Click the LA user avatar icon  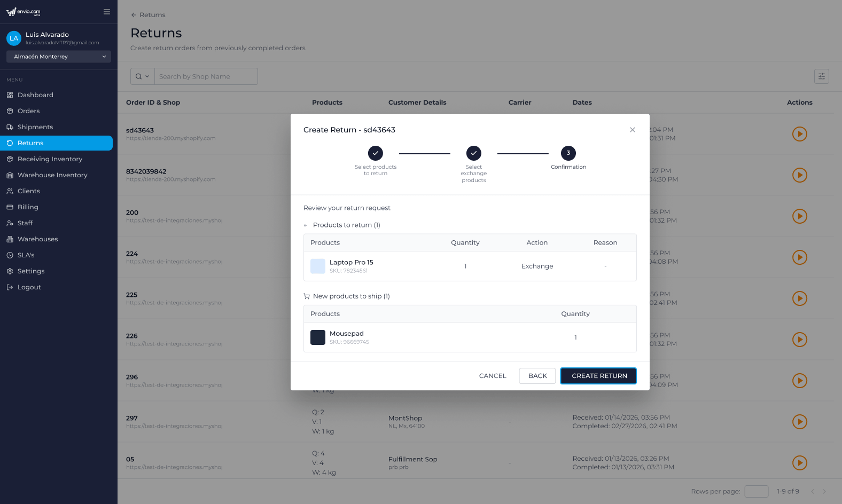click(14, 38)
